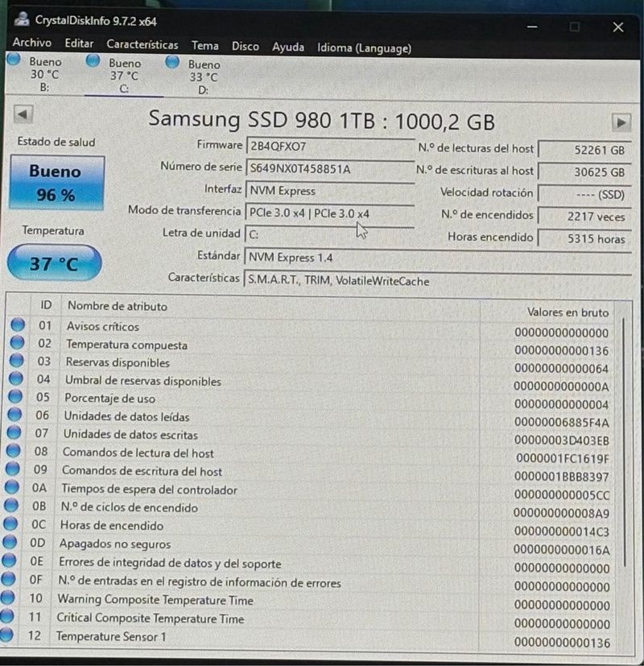Click host reads value 52261 GB

point(584,150)
